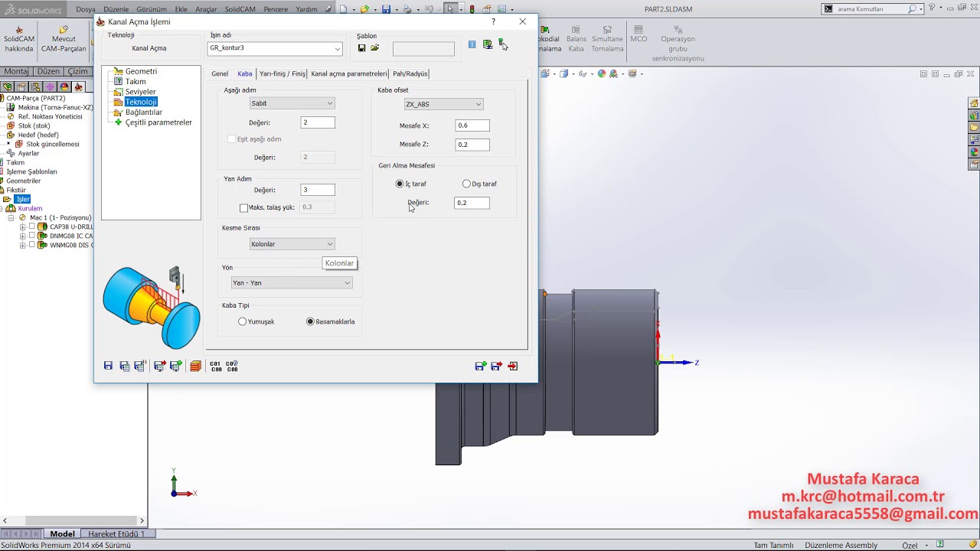
Task: Click the MCO toolbar icon
Action: coord(639,34)
